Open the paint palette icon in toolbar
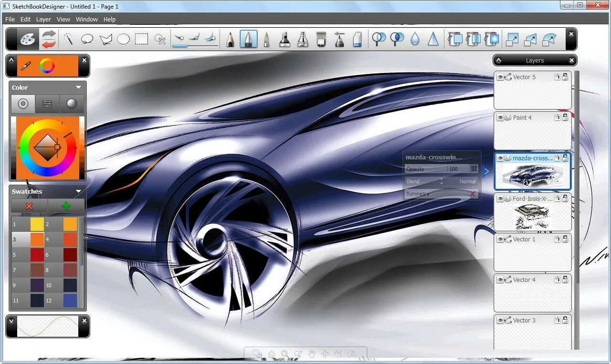The height and width of the screenshot is (364, 611). [29, 39]
